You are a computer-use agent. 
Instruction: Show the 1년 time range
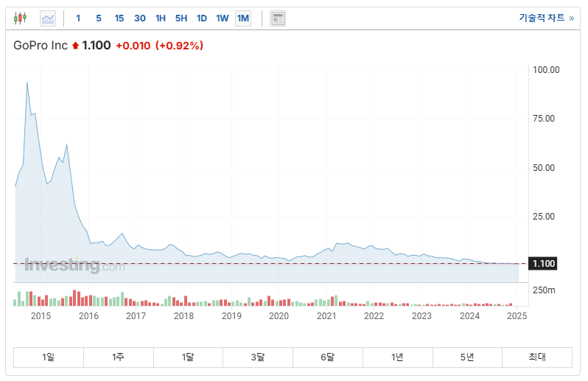tap(397, 357)
